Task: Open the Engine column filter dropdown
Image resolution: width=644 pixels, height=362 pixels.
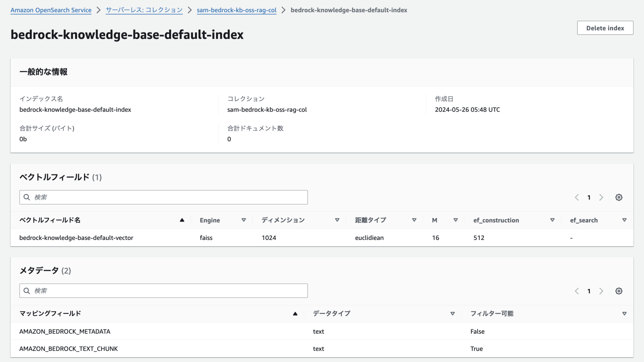Action: (x=244, y=220)
